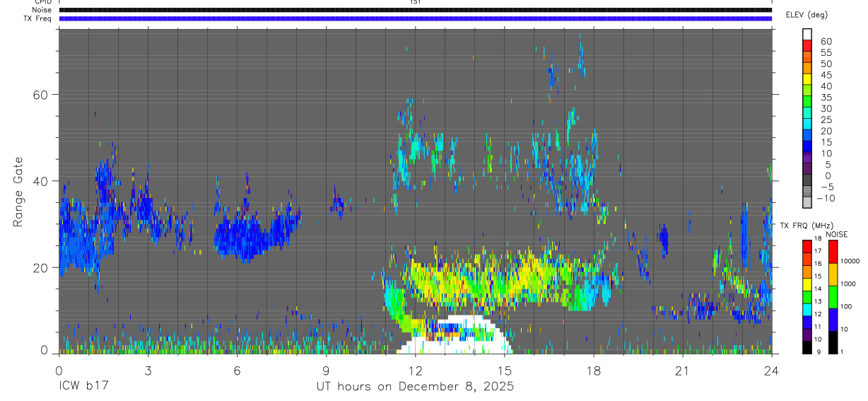Pick the black bottom segment of TX FRQ colorbar
This screenshot has width=868, height=401.
point(807,348)
